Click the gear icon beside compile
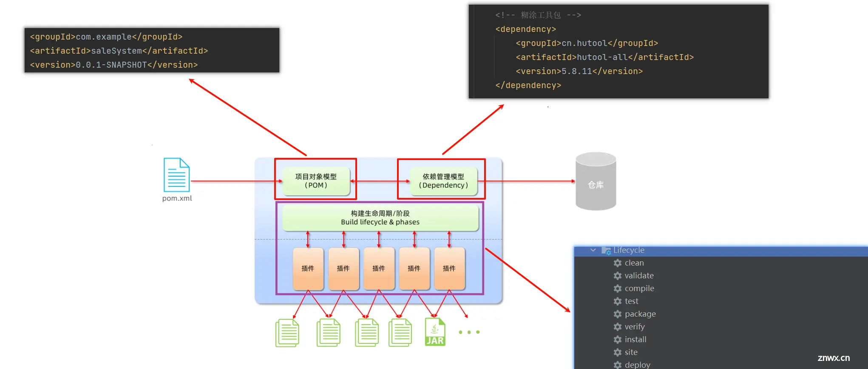Image resolution: width=868 pixels, height=369 pixels. point(618,289)
